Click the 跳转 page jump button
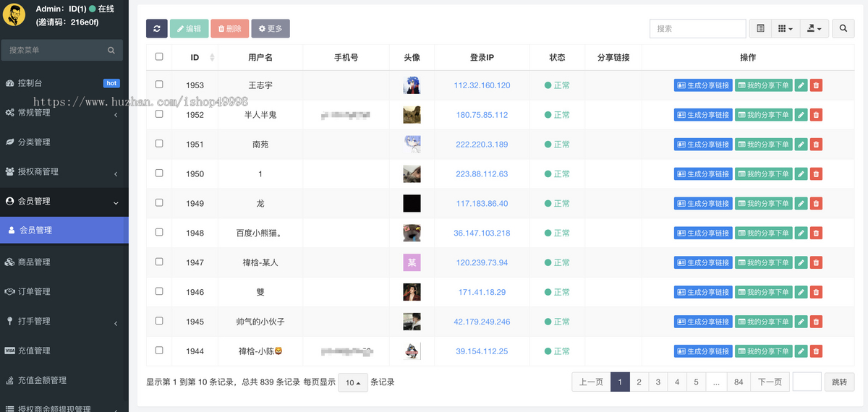The height and width of the screenshot is (412, 868). click(x=839, y=382)
